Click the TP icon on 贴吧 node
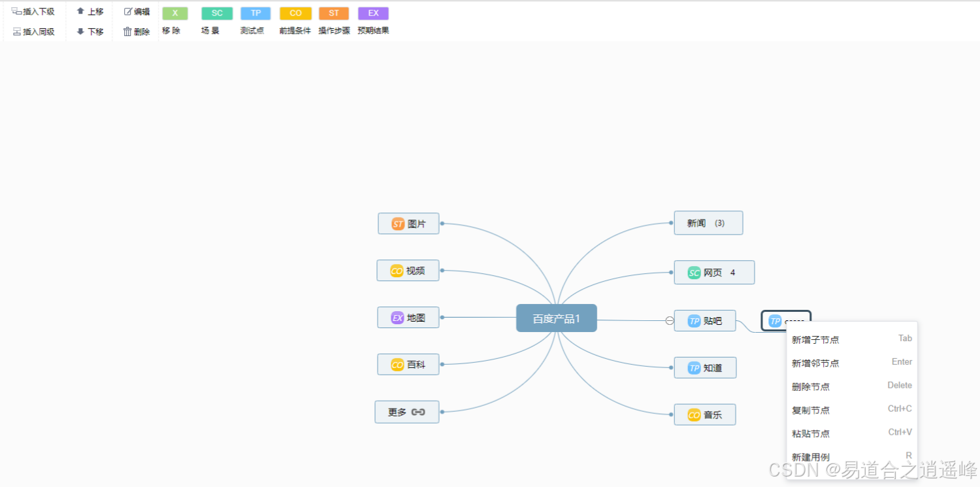The image size is (980, 487). pos(694,321)
